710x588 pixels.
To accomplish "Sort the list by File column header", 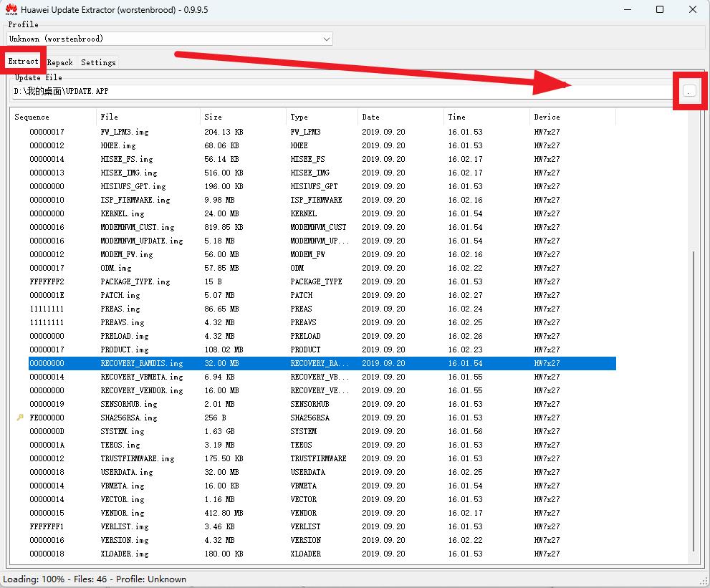I will (148, 117).
